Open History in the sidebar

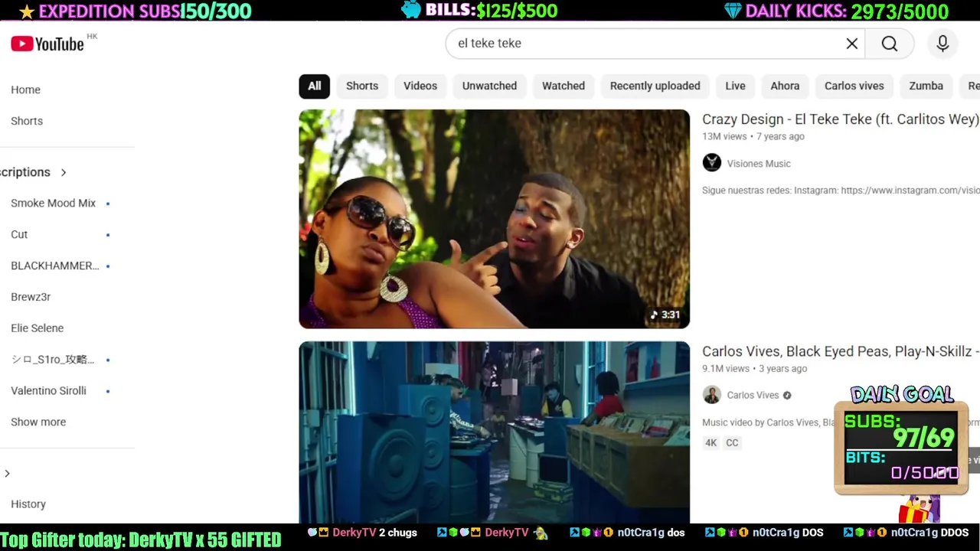(28, 504)
